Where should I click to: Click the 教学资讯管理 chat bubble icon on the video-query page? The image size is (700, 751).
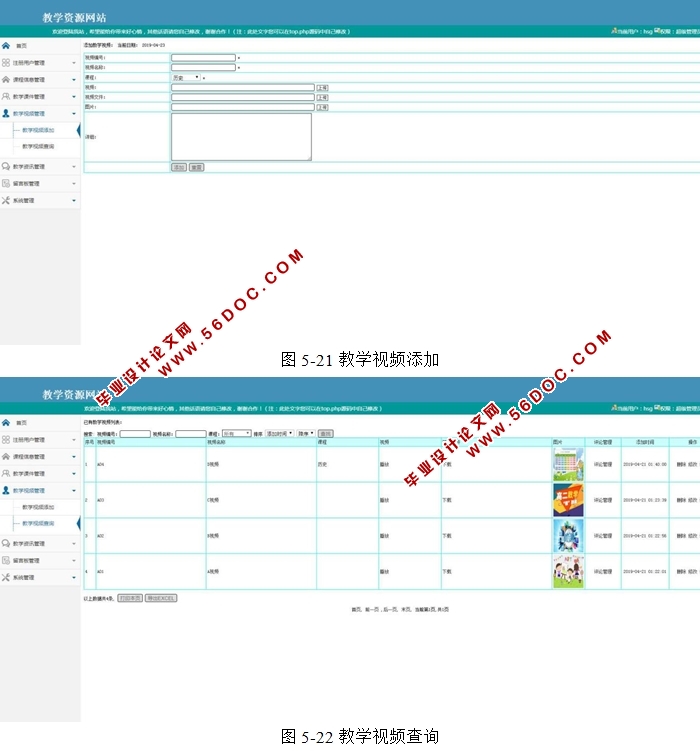pyautogui.click(x=6, y=543)
